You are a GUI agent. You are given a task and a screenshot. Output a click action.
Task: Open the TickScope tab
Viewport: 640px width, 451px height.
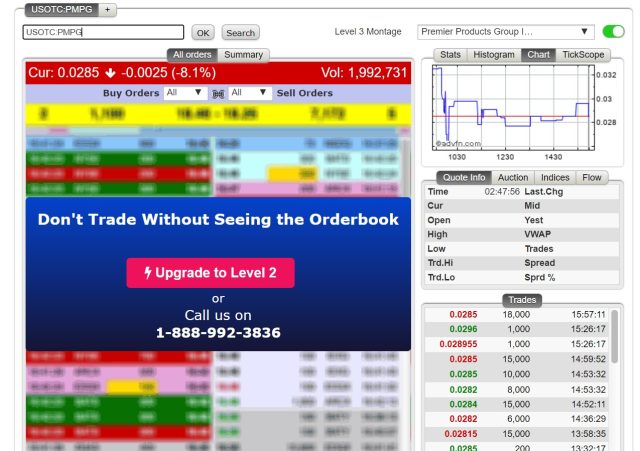[x=583, y=55]
